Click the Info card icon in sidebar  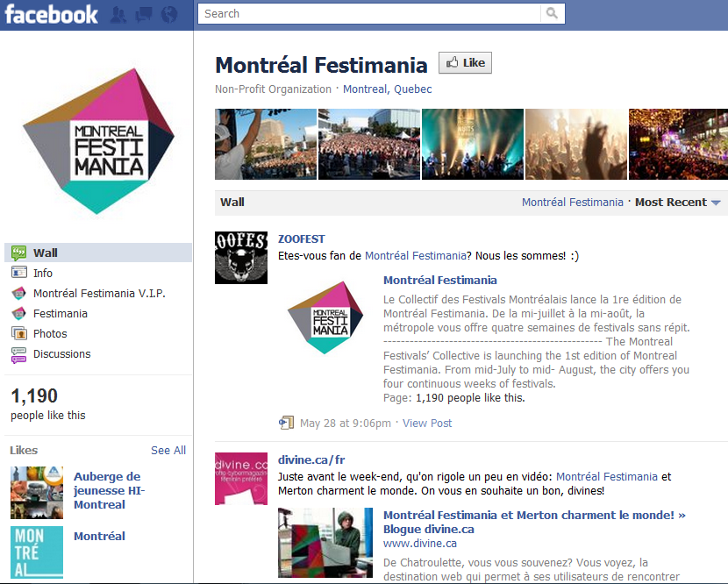(19, 273)
